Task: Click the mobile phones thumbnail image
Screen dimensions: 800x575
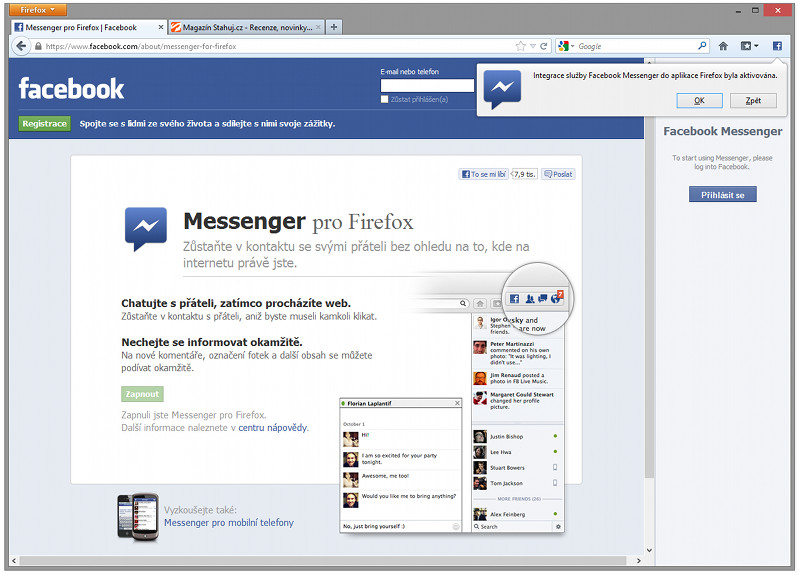Action: click(x=138, y=517)
